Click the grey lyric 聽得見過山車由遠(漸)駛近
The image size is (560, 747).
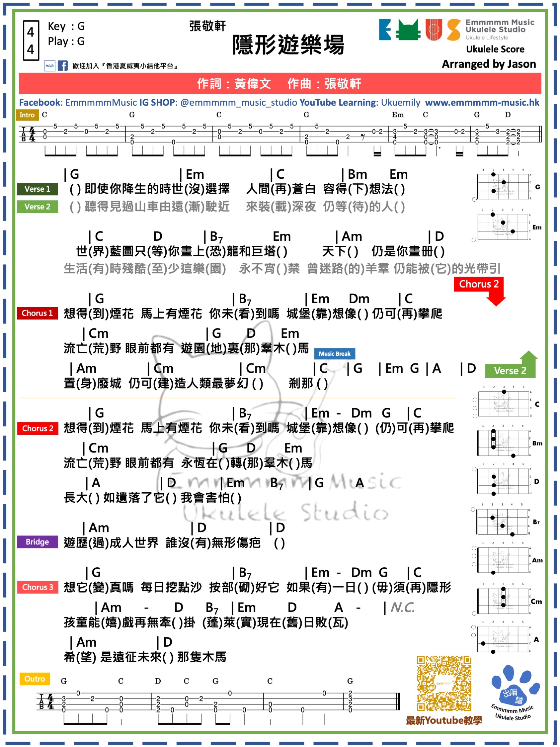point(157,206)
